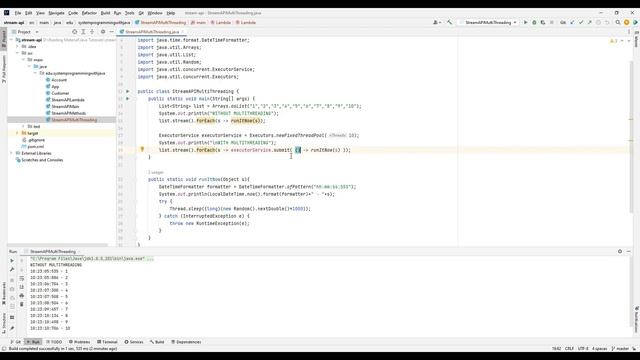Open the File menu
Image resolution: width=640 pixels, height=360 pixels.
pyautogui.click(x=18, y=13)
